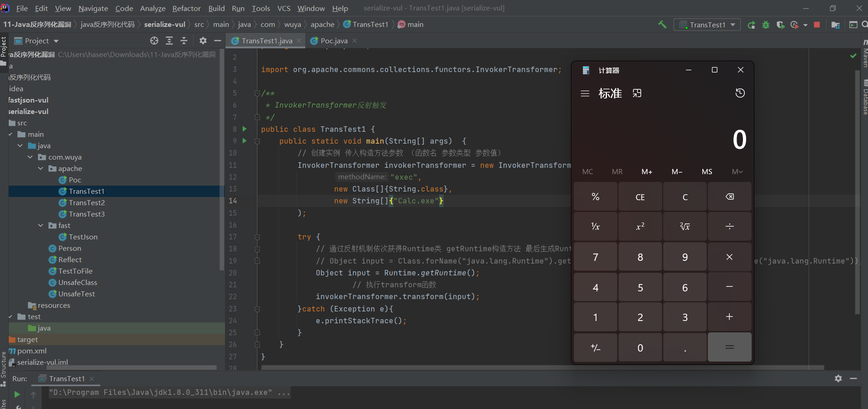Image resolution: width=868 pixels, height=409 pixels.
Task: Open calculator history icon
Action: pyautogui.click(x=740, y=93)
